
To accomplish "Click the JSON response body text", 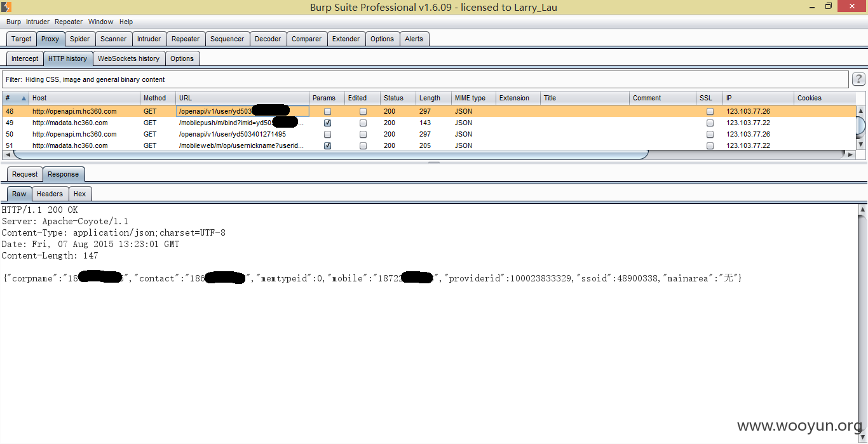I will tap(372, 278).
